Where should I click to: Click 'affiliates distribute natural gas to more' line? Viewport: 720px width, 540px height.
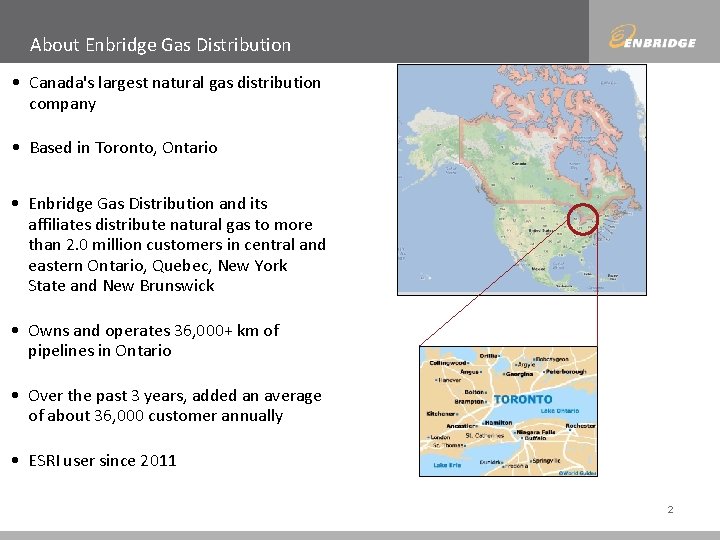pos(170,225)
